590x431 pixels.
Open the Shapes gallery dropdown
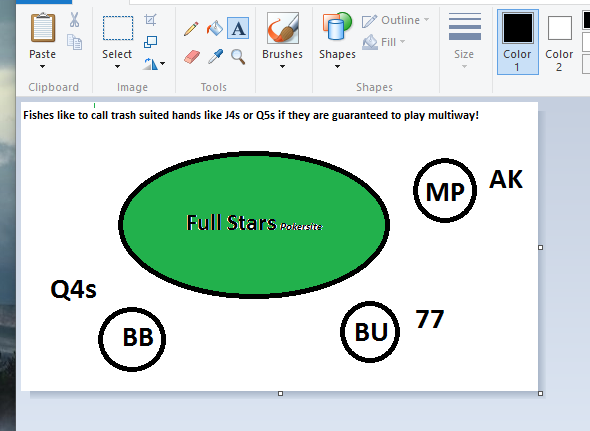pos(338,67)
